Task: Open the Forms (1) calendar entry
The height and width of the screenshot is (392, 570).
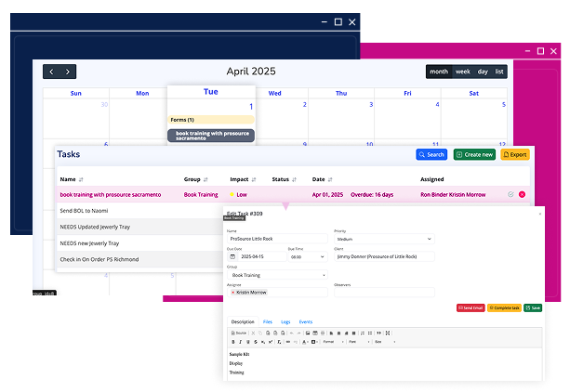Action: click(211, 120)
